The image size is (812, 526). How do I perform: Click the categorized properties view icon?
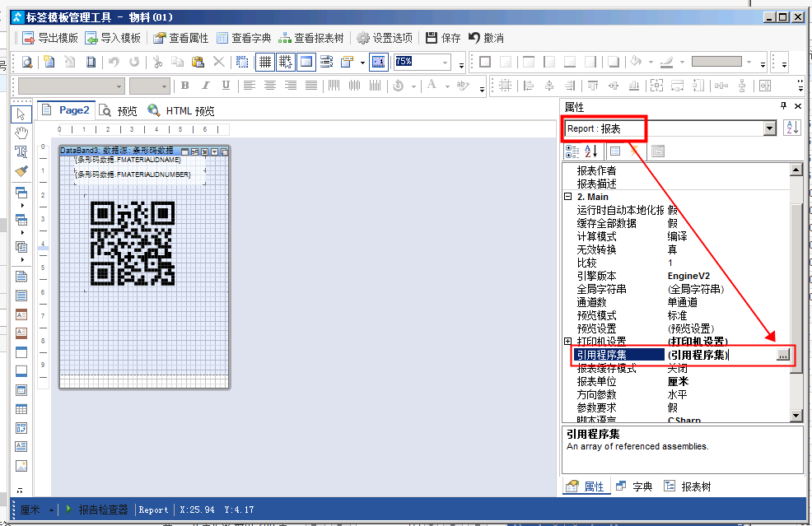pyautogui.click(x=572, y=151)
